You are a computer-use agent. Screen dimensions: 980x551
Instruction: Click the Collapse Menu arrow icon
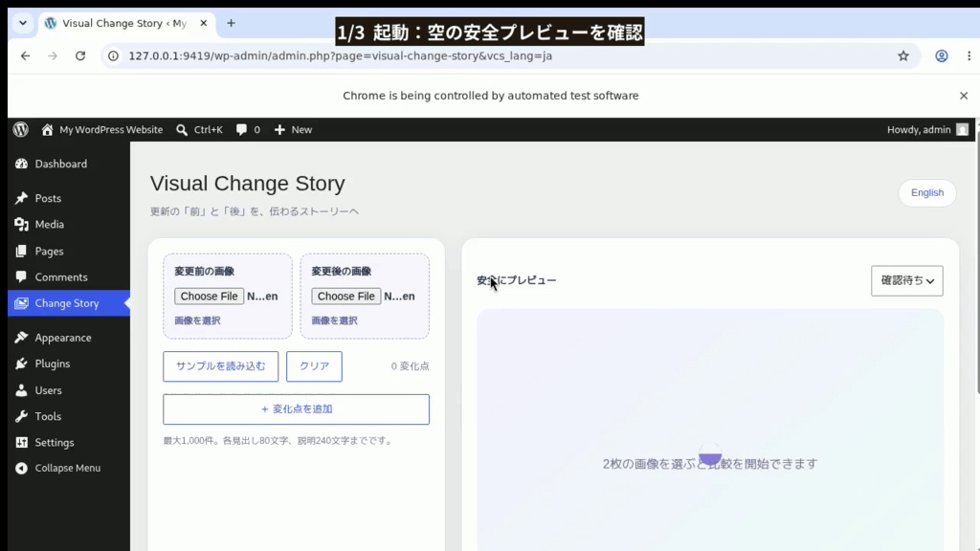[x=21, y=468]
